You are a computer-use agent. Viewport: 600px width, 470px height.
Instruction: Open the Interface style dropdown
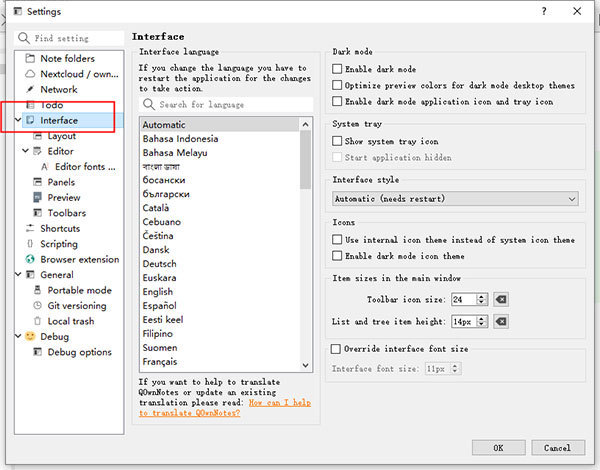pyautogui.click(x=455, y=199)
